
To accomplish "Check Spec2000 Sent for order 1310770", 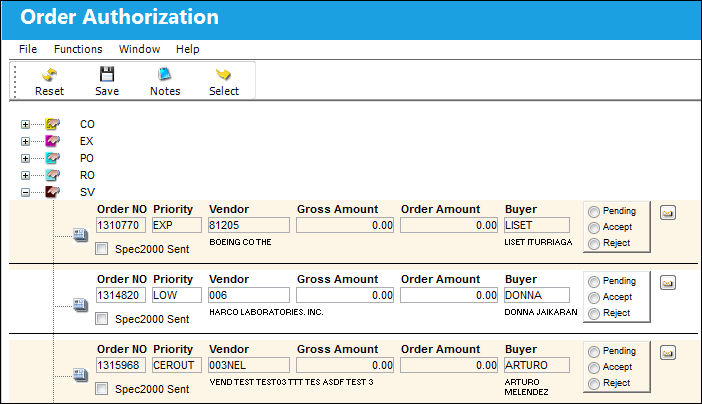I will click(x=102, y=249).
